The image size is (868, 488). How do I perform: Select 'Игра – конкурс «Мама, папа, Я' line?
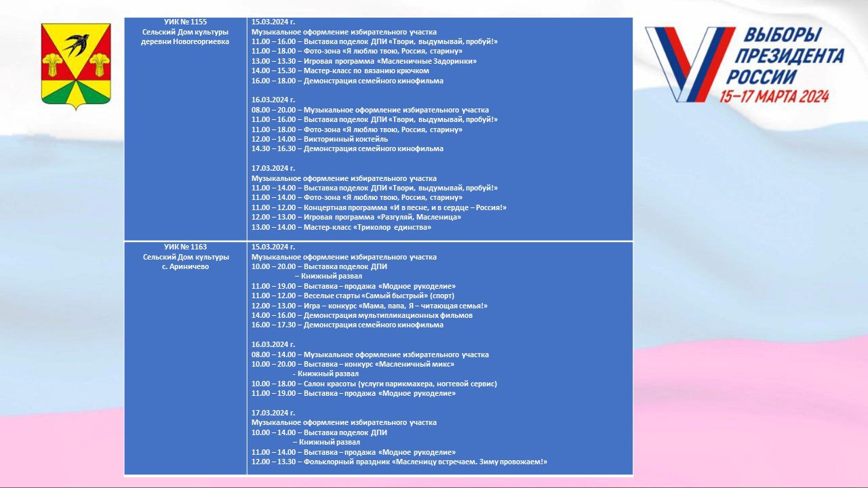(370, 306)
